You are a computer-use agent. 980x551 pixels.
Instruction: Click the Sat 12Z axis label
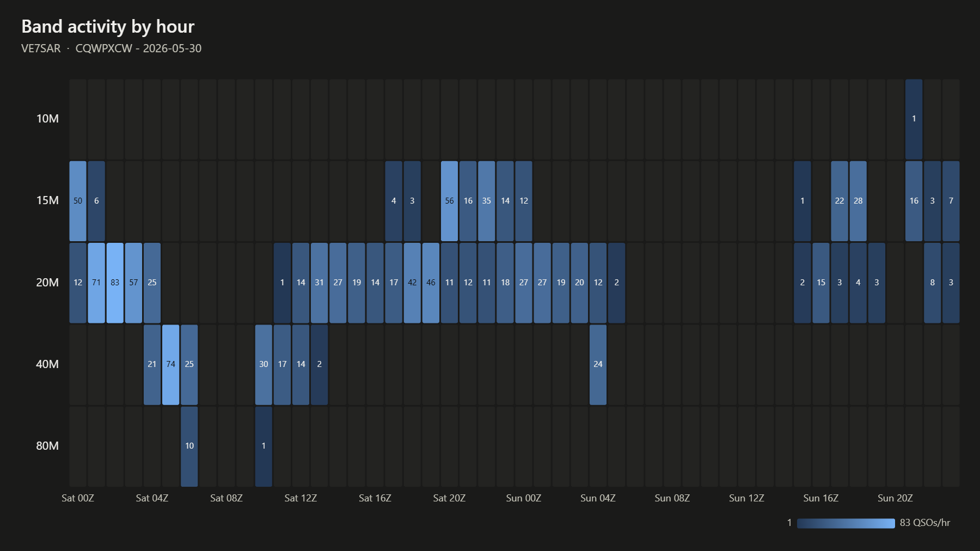pos(301,498)
